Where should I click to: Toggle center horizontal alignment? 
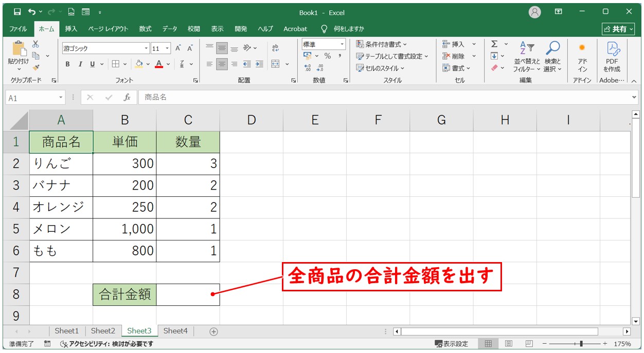click(222, 64)
